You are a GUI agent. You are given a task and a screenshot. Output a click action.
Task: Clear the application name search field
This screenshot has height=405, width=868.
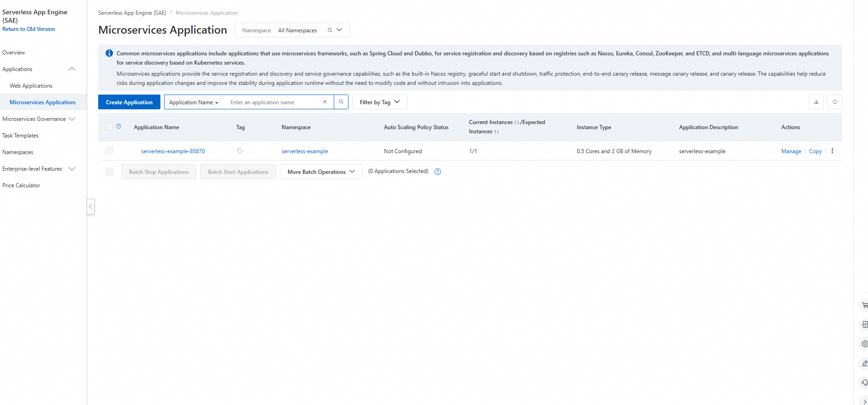[325, 102]
